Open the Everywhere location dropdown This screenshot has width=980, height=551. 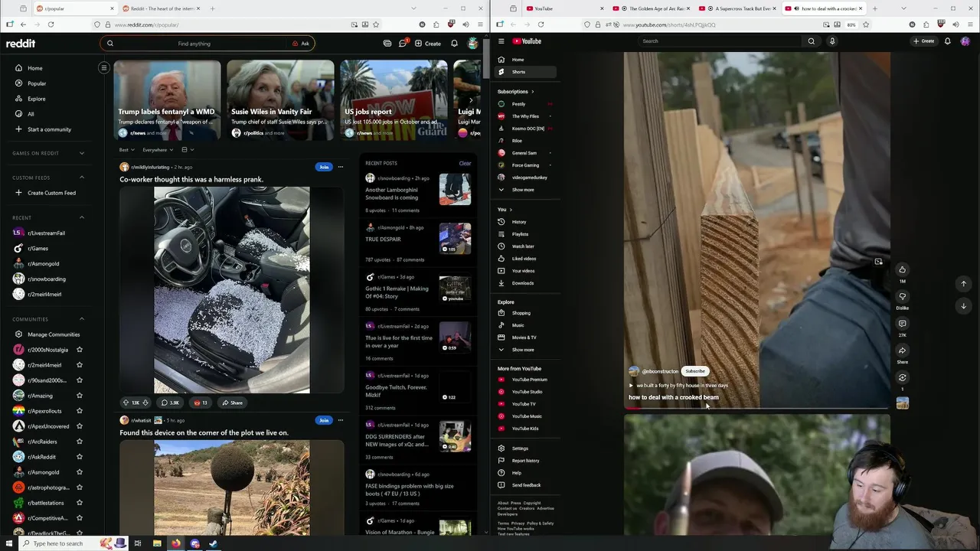point(158,150)
